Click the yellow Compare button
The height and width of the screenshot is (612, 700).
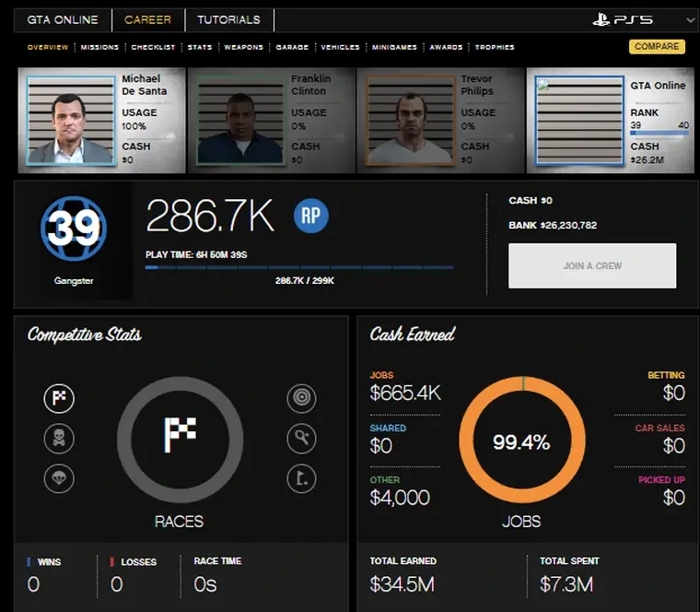tap(657, 46)
